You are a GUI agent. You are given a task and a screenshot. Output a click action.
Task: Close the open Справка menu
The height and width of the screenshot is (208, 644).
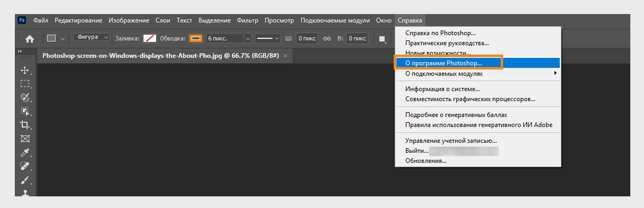click(410, 20)
